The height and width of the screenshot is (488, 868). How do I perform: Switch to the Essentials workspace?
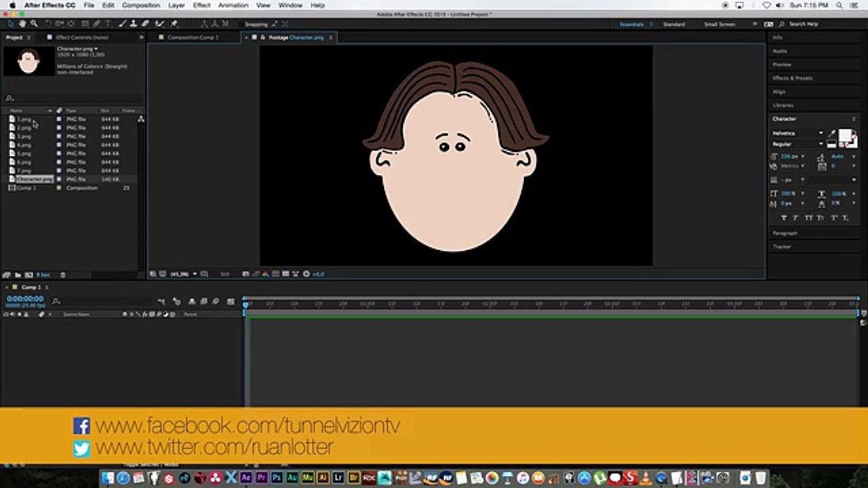632,24
